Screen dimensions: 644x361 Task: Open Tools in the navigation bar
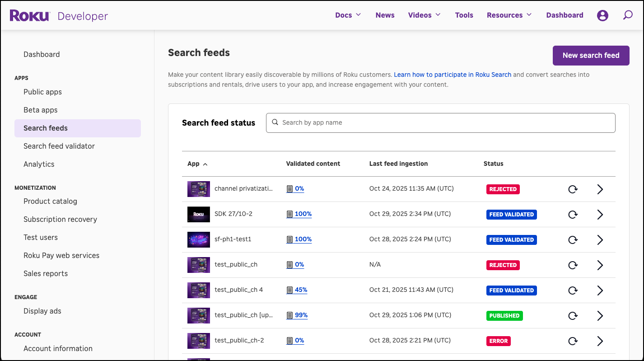click(464, 15)
